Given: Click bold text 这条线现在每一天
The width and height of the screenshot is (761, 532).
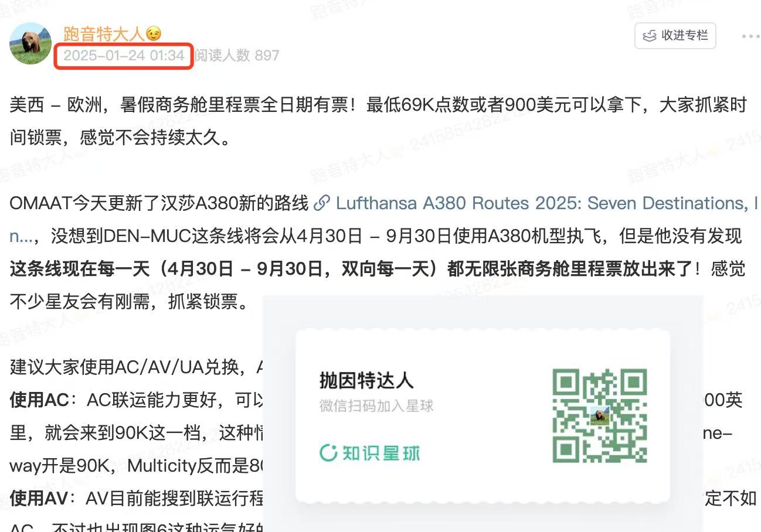Looking at the screenshot, I should (81, 269).
